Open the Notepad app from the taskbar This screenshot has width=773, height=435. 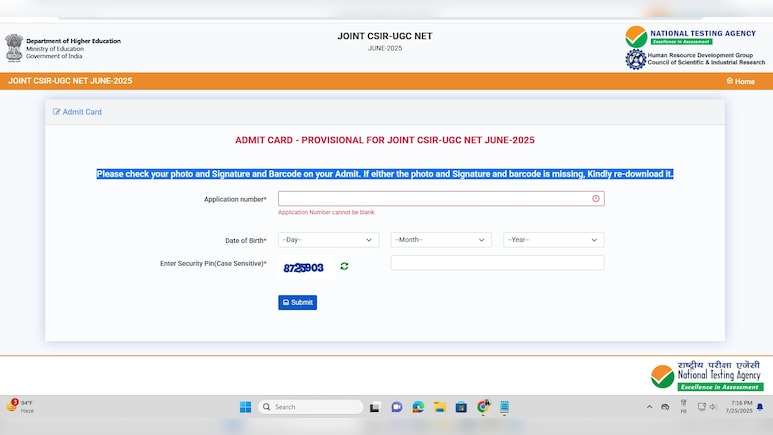[504, 407]
